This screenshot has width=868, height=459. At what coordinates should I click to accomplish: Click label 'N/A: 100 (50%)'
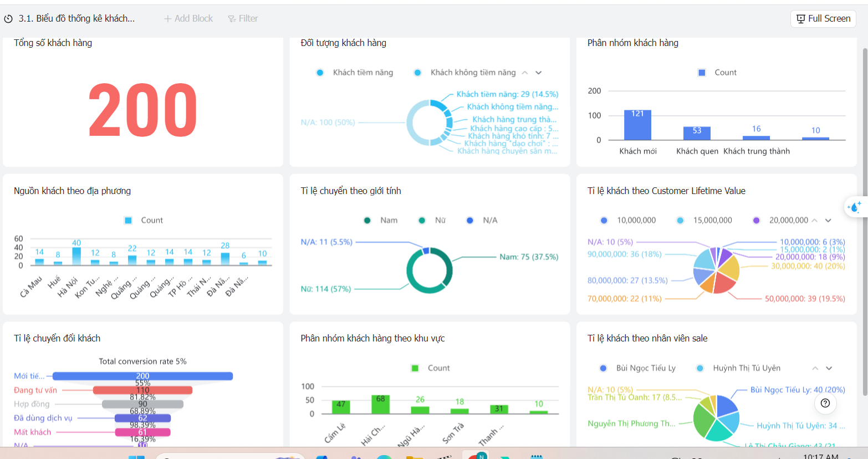[328, 123]
